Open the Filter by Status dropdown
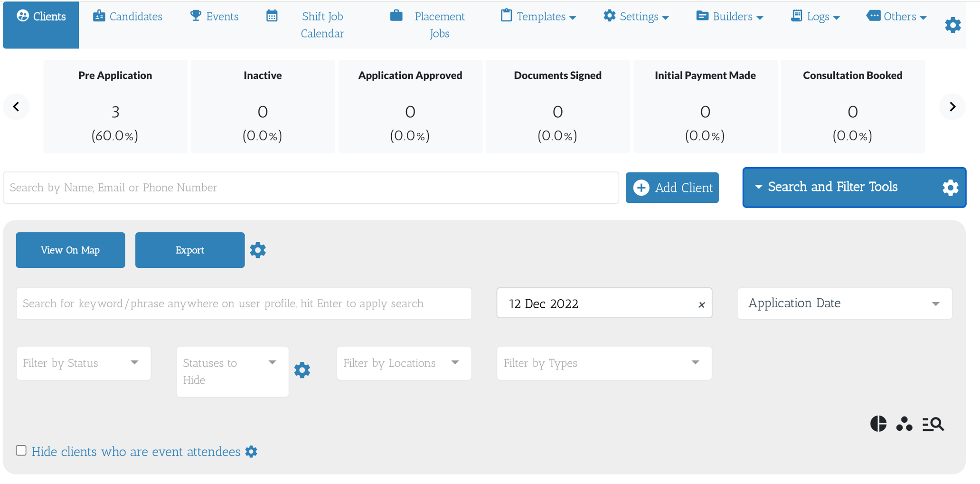 83,363
